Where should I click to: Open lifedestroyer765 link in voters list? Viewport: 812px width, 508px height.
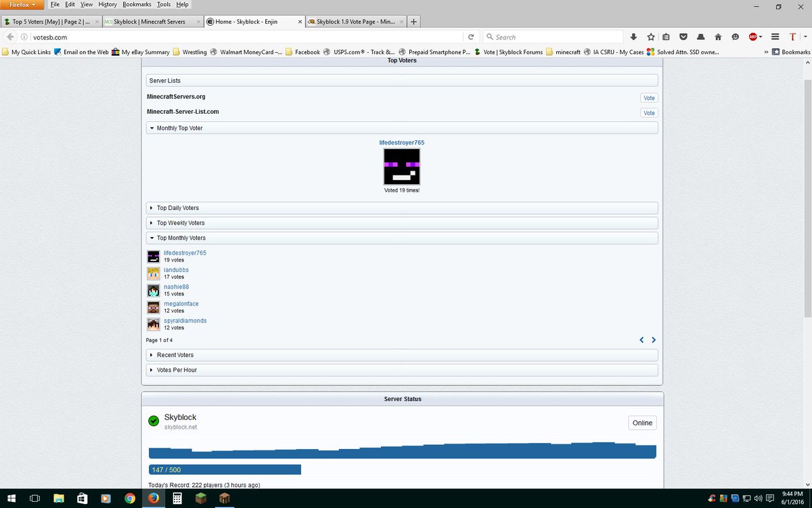185,253
